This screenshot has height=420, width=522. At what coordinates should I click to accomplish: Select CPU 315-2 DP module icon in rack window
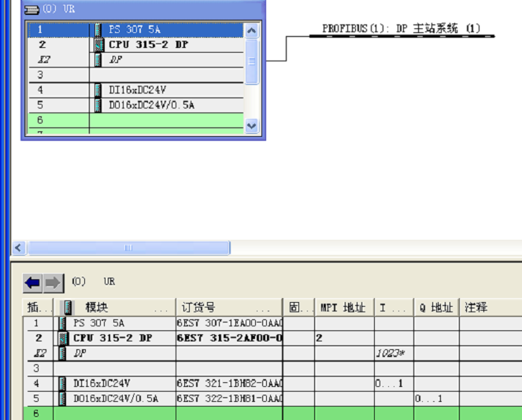[98, 45]
